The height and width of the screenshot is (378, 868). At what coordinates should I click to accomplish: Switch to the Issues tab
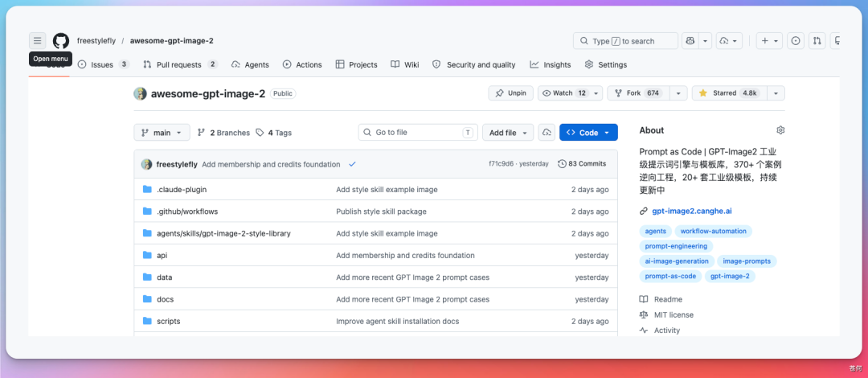(x=104, y=65)
